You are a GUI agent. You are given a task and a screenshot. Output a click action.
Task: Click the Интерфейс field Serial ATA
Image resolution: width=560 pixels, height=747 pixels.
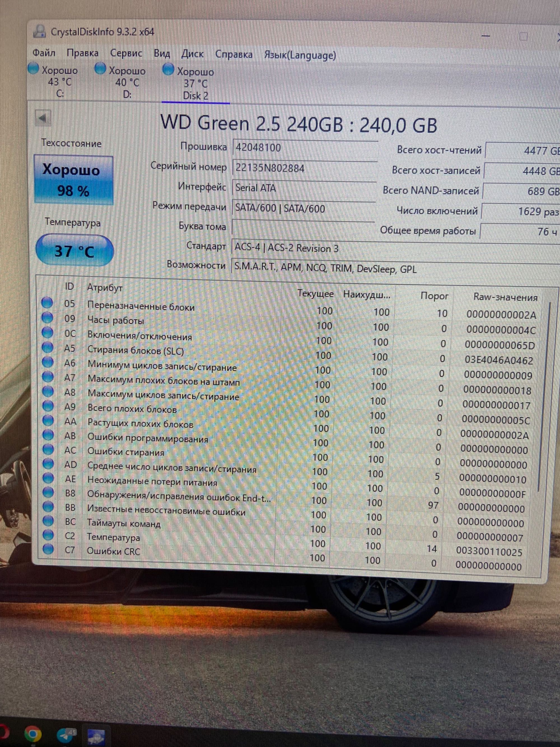304,188
